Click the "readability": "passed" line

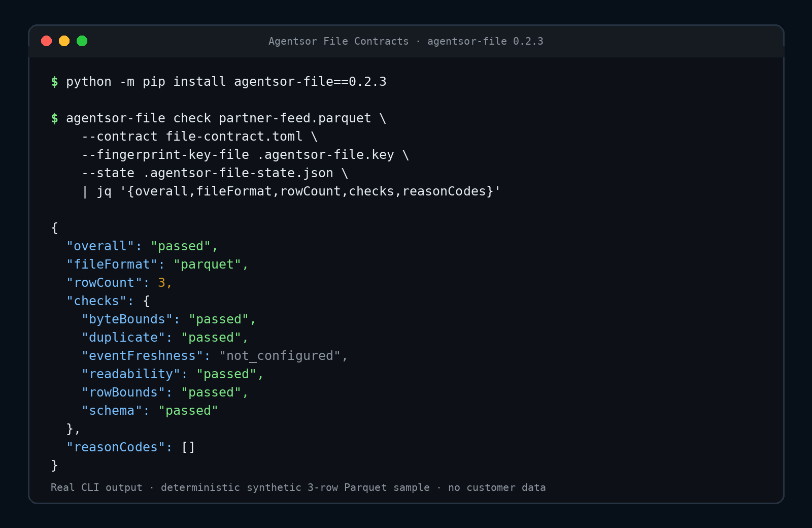click(173, 374)
